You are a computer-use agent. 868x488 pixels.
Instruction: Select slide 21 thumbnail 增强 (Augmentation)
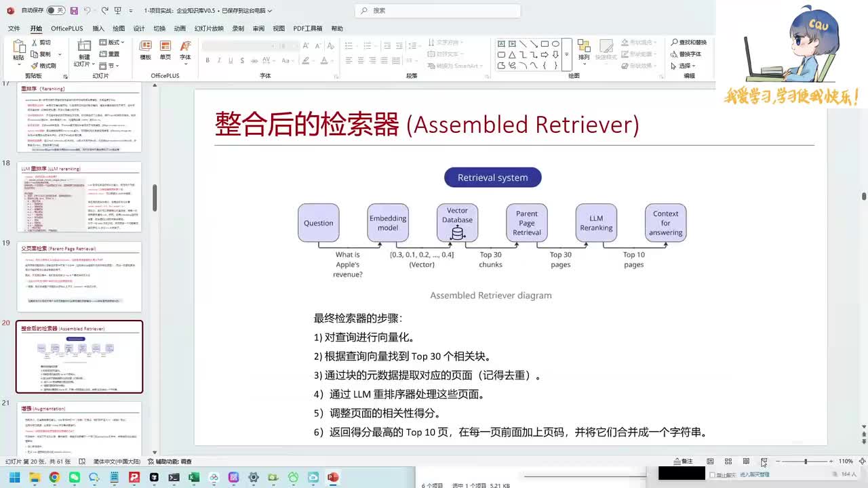80,427
